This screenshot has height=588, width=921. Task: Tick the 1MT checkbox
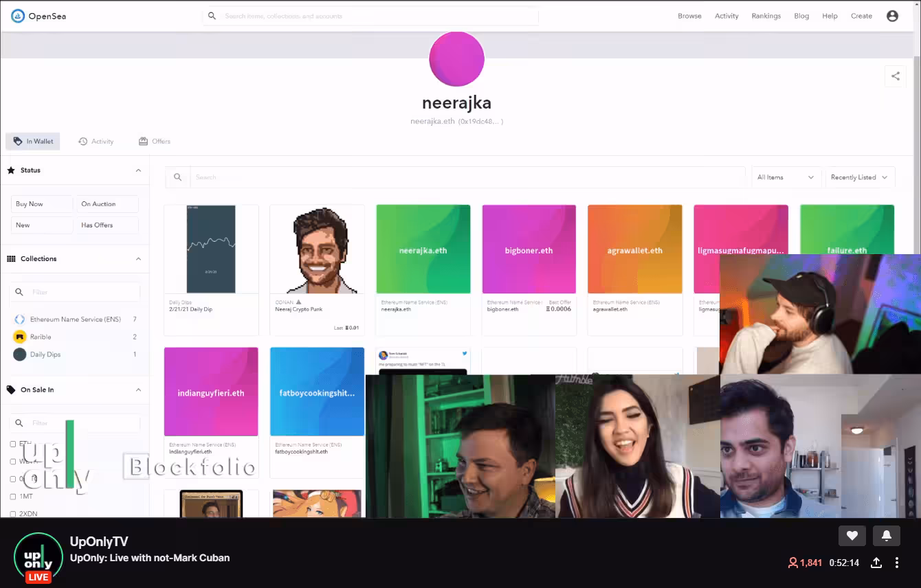(x=13, y=496)
